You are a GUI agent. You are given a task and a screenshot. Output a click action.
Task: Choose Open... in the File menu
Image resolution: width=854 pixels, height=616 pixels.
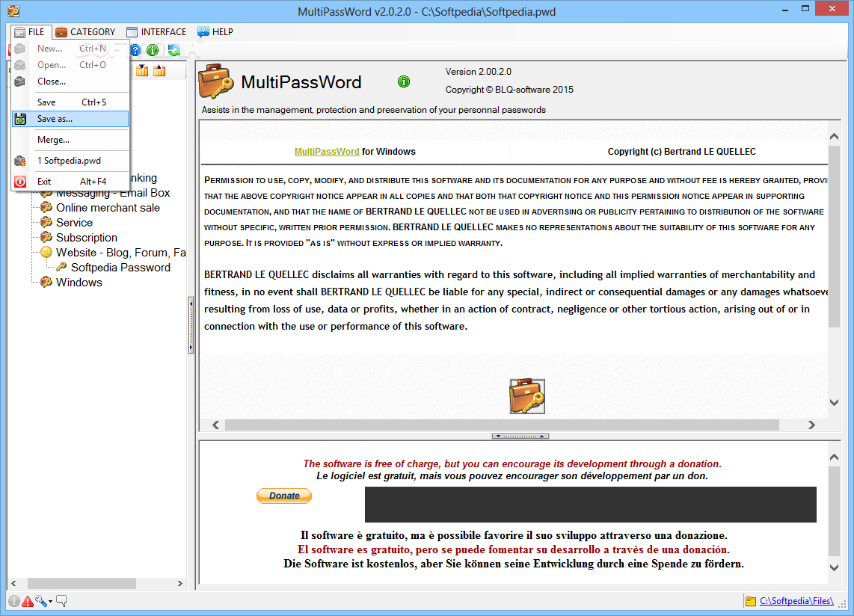coord(70,65)
